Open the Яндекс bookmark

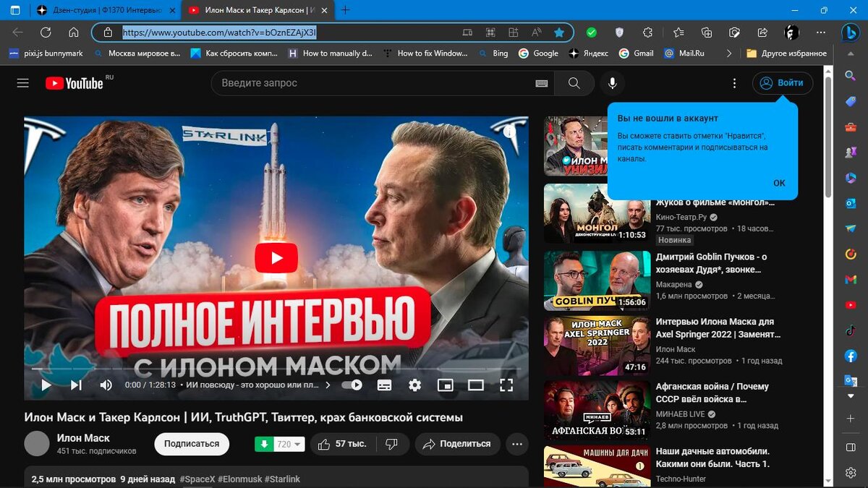pyautogui.click(x=588, y=53)
